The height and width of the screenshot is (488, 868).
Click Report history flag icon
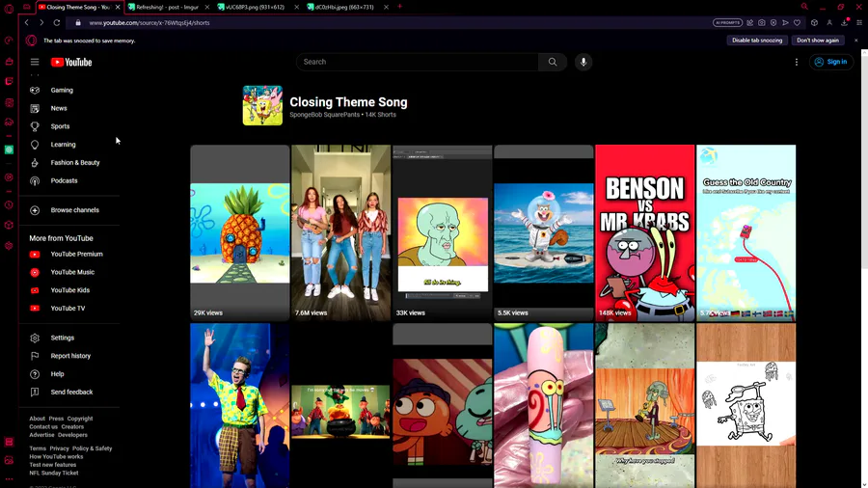[35, 356]
